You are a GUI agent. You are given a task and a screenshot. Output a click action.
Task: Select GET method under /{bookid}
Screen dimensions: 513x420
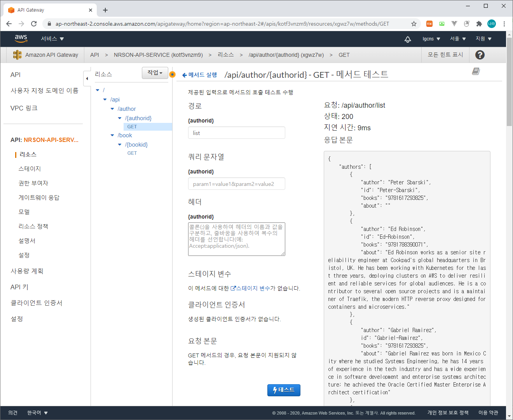(x=132, y=153)
